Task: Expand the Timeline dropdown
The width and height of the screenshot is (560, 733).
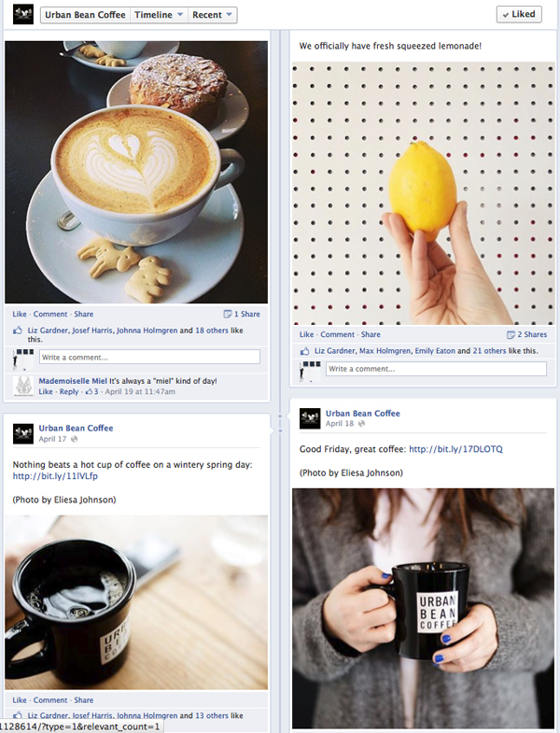Action: pos(159,15)
